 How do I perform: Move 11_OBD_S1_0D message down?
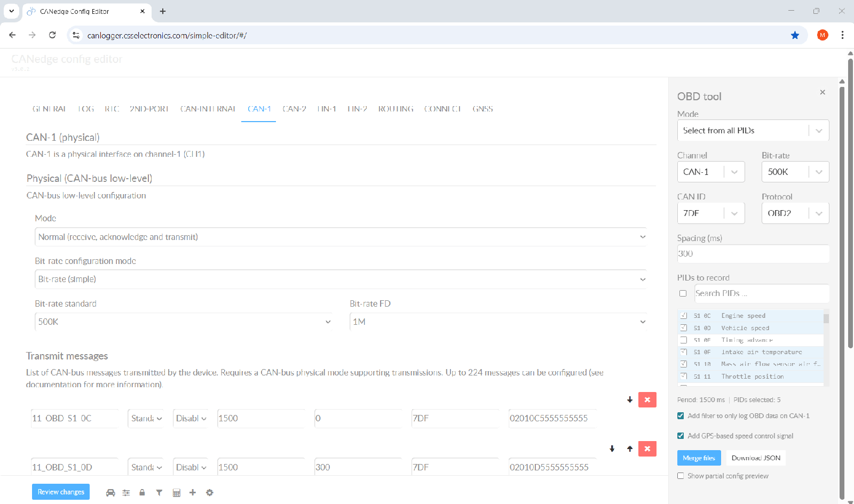tap(612, 449)
